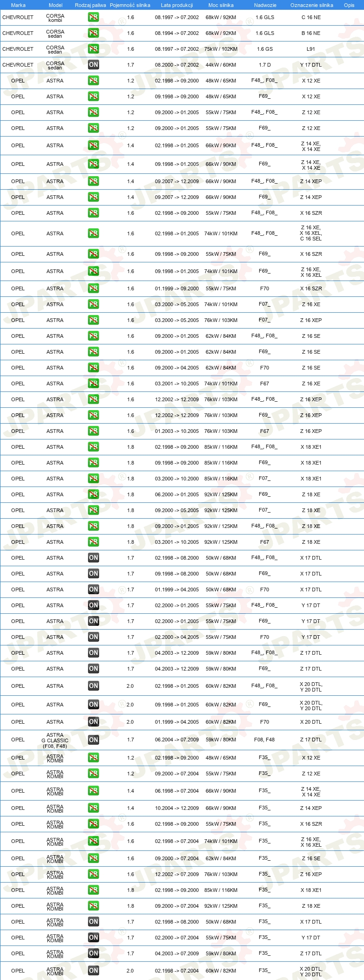Click the date cell 08.1994 -> 07.2002
This screenshot has width=364, height=980.
(177, 33)
